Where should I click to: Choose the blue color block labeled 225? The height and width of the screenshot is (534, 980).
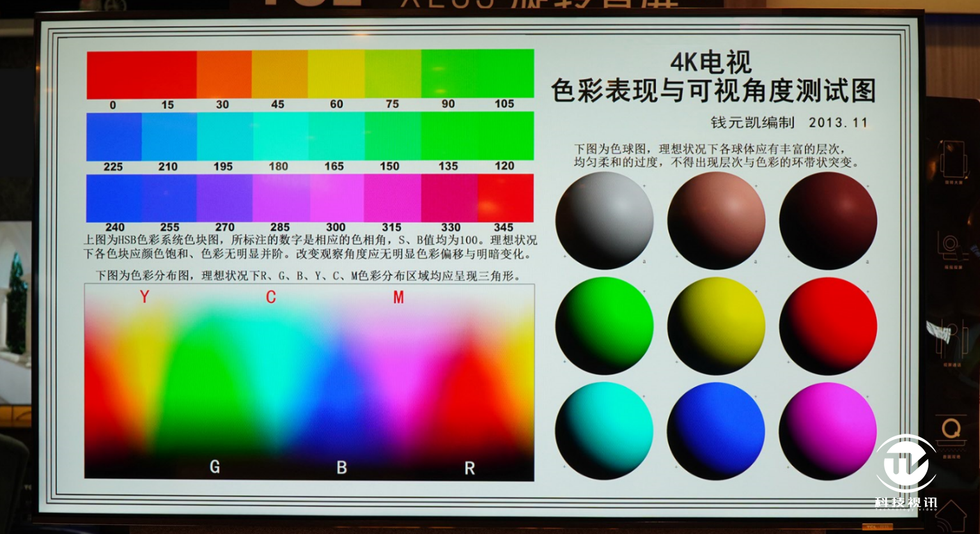pos(114,136)
